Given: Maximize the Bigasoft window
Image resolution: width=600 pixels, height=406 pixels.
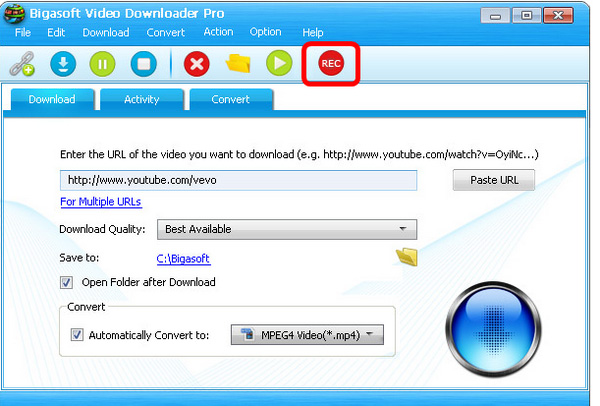Looking at the screenshot, I should coord(527,16).
